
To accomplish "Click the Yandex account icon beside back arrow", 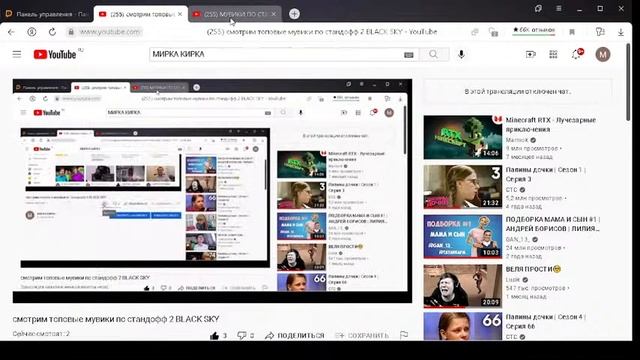I will [x=31, y=32].
